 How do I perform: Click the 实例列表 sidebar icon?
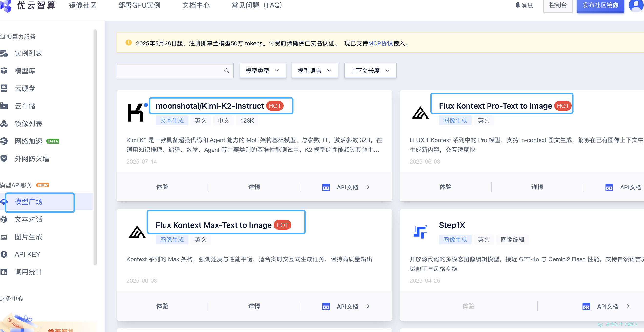[x=4, y=53]
